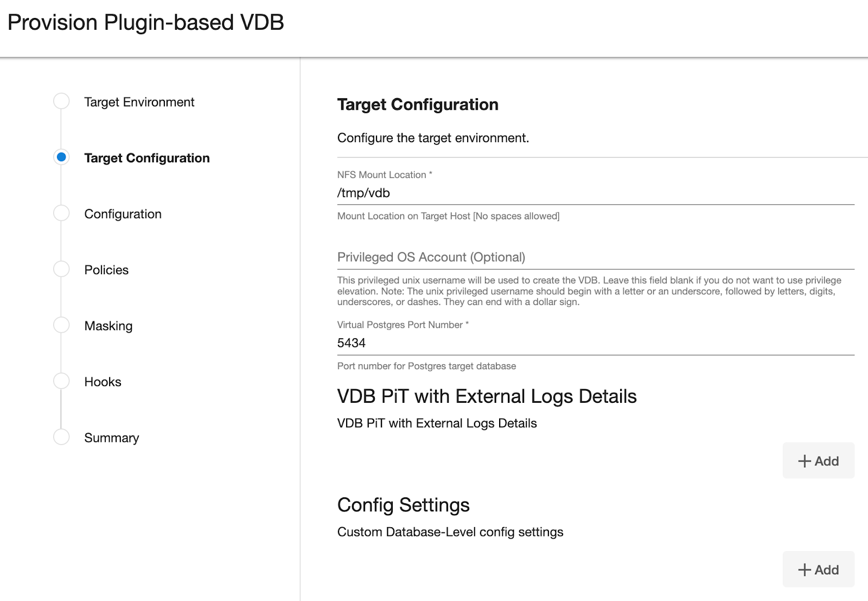
Task: Click the Summary step circle indicator
Action: point(61,437)
